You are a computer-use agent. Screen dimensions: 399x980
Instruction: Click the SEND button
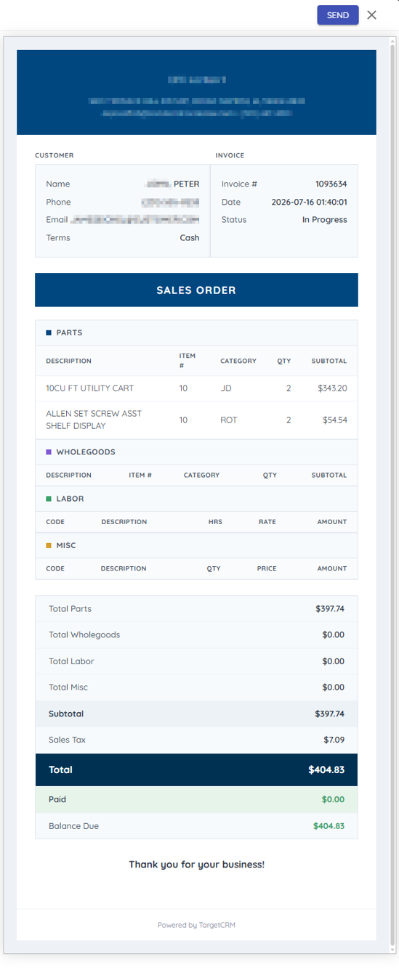[337, 15]
